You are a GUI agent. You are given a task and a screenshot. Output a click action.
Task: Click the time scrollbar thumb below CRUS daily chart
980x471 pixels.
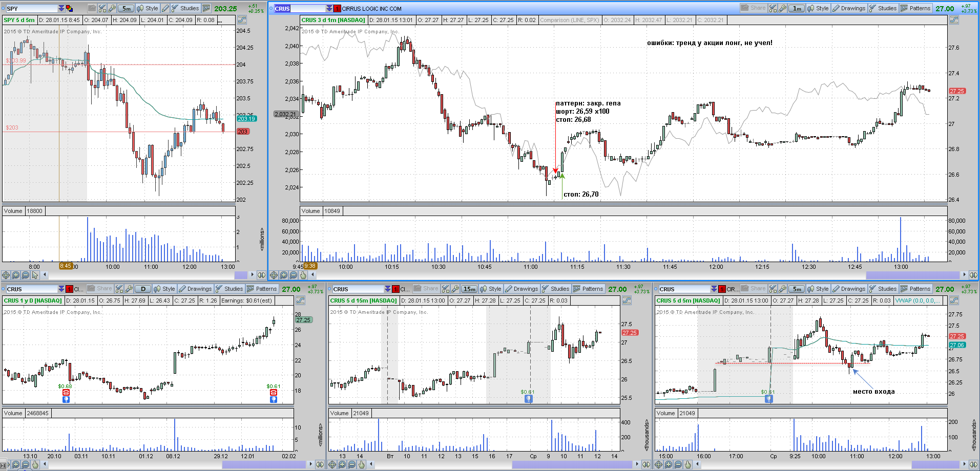pos(264,464)
